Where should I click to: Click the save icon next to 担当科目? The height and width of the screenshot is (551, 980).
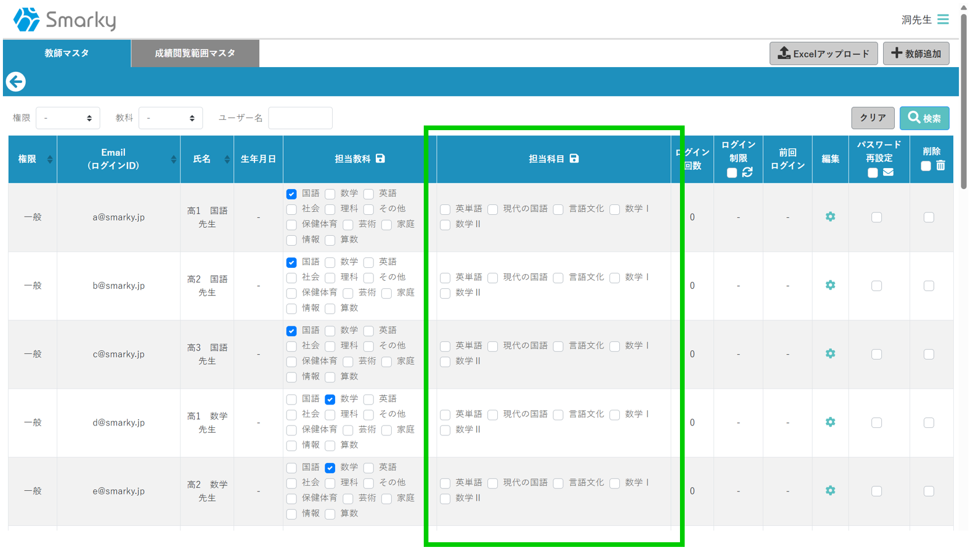click(574, 159)
